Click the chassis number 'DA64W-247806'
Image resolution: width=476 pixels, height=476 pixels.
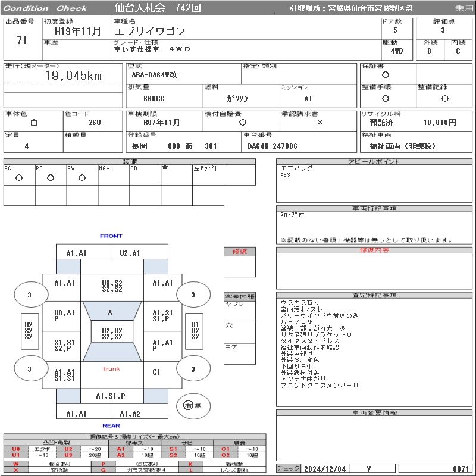[x=273, y=146]
